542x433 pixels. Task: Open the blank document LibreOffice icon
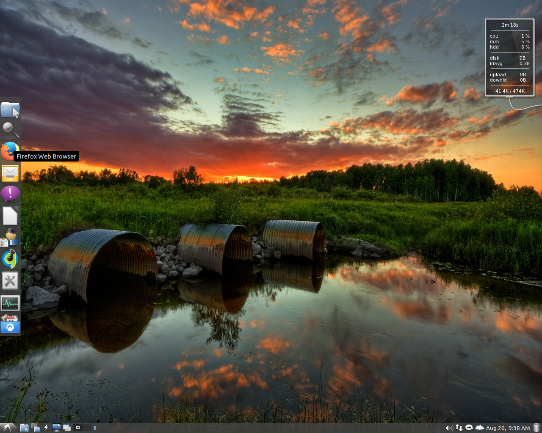[x=10, y=216]
